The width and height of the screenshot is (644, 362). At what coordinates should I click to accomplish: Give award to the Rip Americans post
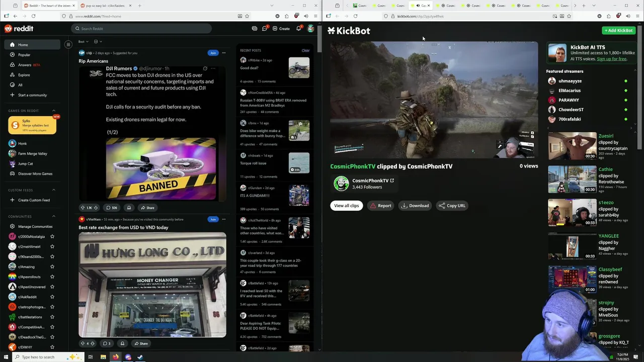[x=129, y=208]
